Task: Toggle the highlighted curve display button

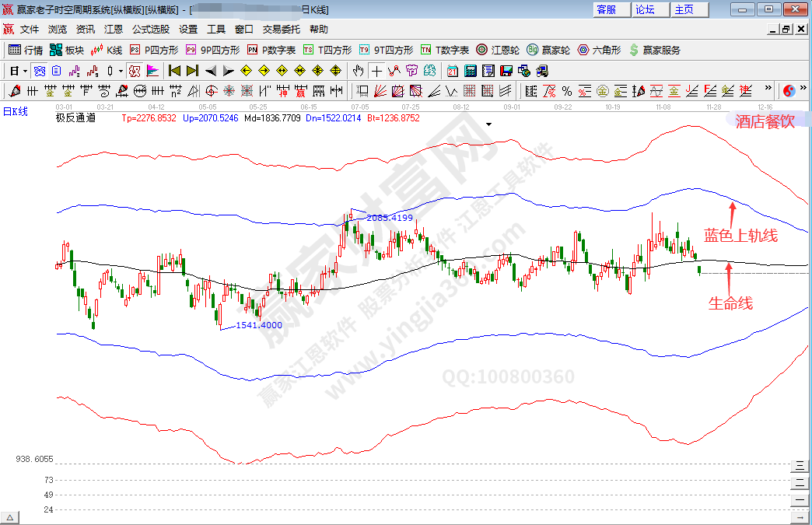Action: pyautogui.click(x=134, y=71)
